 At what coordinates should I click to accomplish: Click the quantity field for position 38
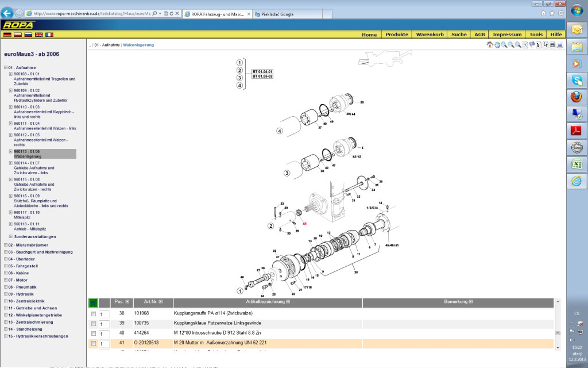click(105, 314)
